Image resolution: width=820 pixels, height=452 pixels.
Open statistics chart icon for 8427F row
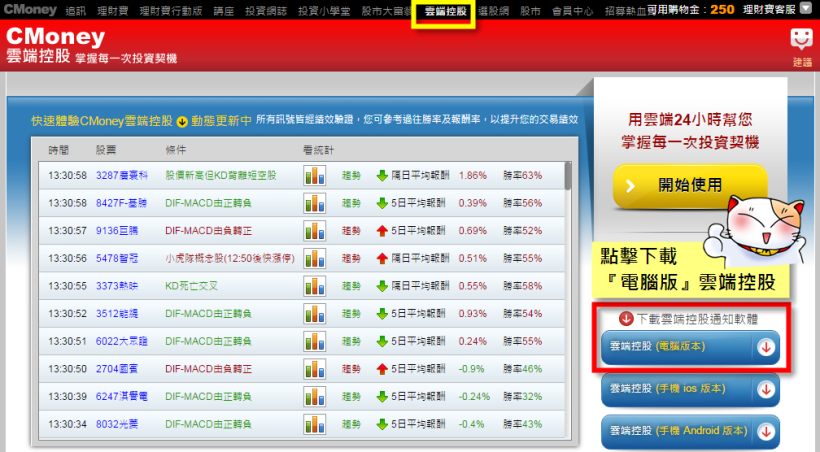314,203
